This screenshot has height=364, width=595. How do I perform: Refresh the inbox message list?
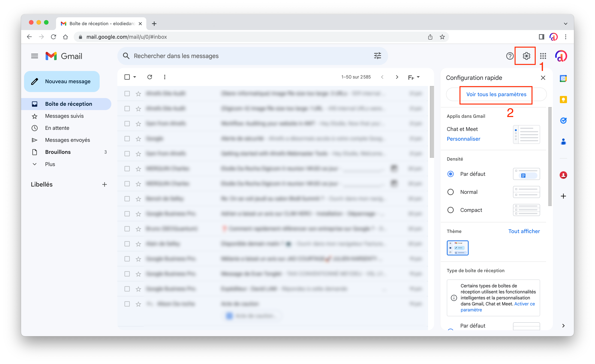click(150, 77)
